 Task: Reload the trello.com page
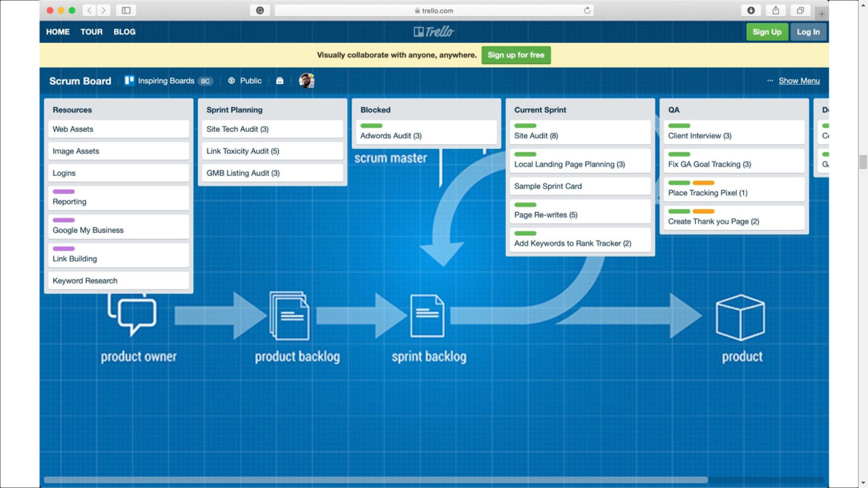587,10
